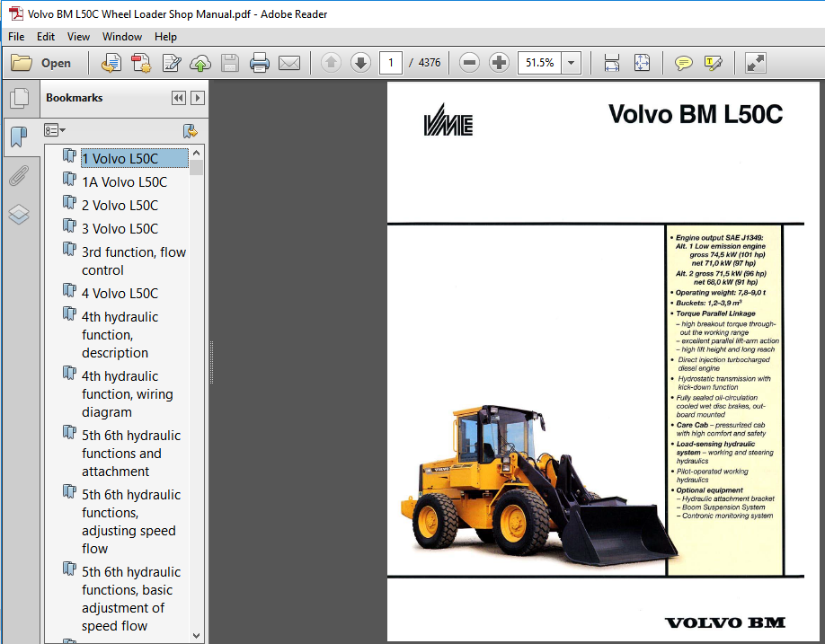Viewport: 825px width, 644px height.
Task: Click the fit one full page icon
Action: [x=642, y=63]
